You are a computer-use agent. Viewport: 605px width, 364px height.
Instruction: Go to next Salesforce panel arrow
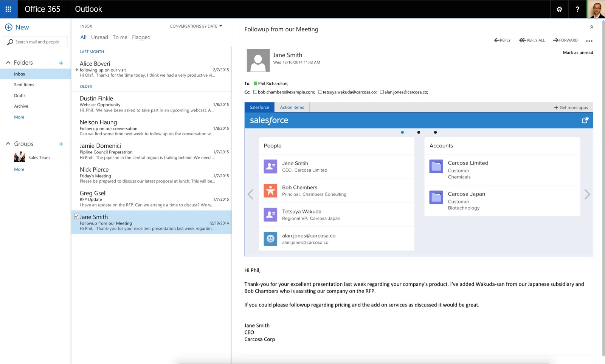point(587,194)
